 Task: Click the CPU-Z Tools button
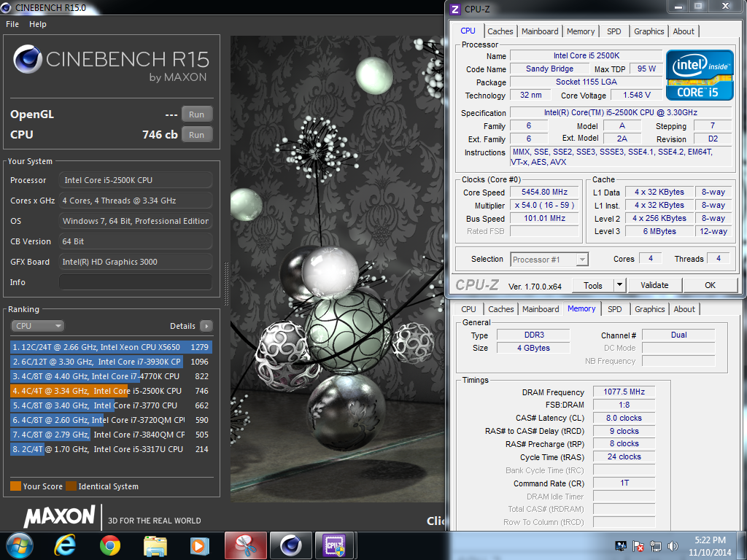click(593, 285)
